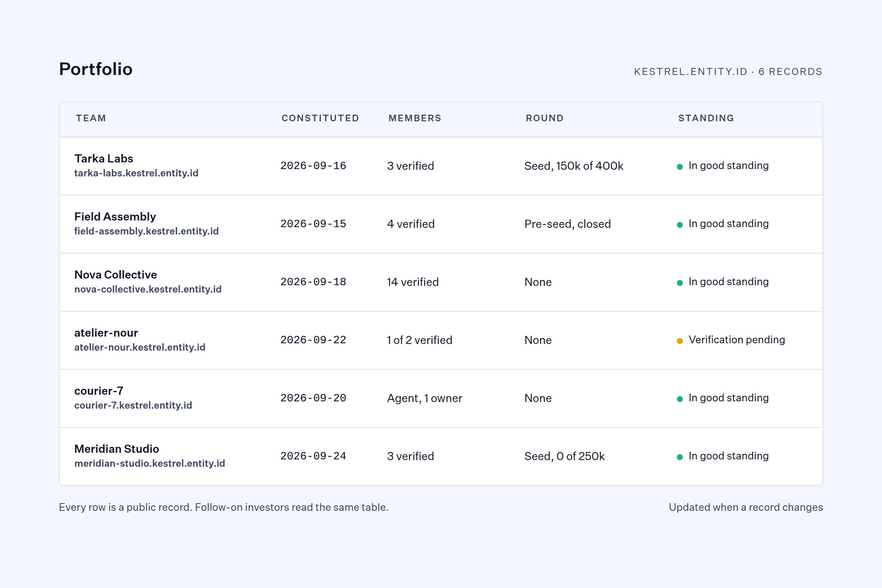Click 'Seed, 0 of 250k' round cell
882x588 pixels.
pyautogui.click(x=564, y=456)
